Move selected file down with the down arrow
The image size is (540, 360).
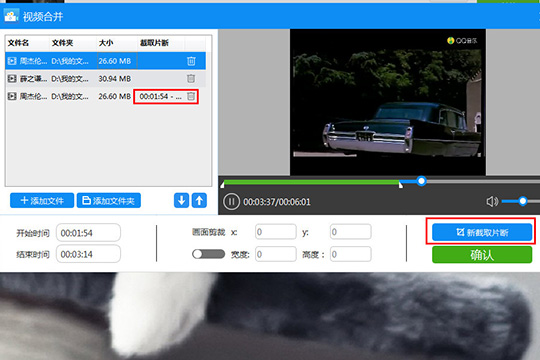pos(181,200)
